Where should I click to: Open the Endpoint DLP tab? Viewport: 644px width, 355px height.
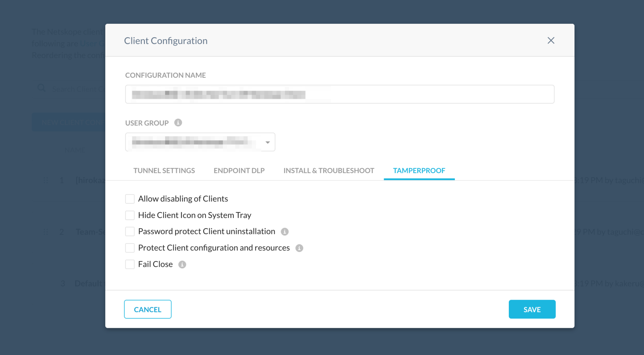point(239,170)
